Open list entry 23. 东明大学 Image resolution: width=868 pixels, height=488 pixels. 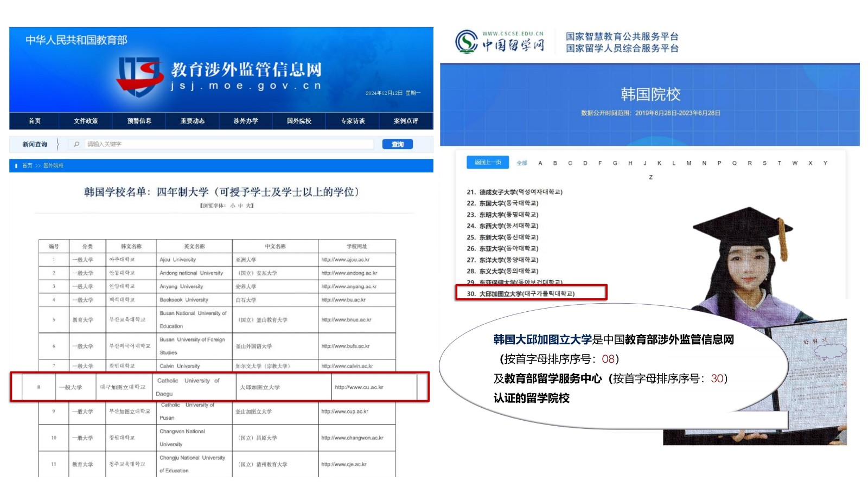[x=503, y=215]
